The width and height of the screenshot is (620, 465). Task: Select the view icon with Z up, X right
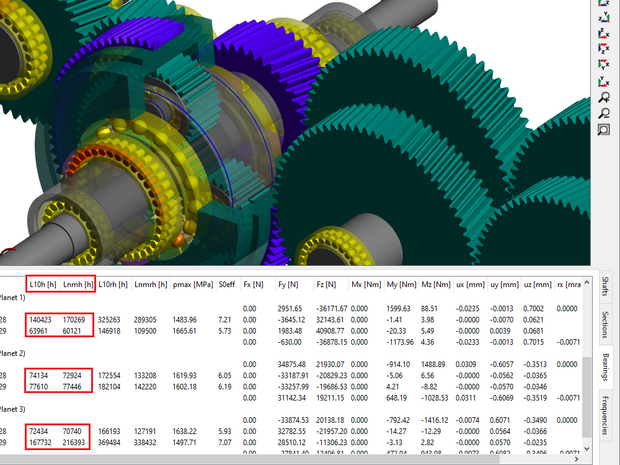(x=604, y=33)
